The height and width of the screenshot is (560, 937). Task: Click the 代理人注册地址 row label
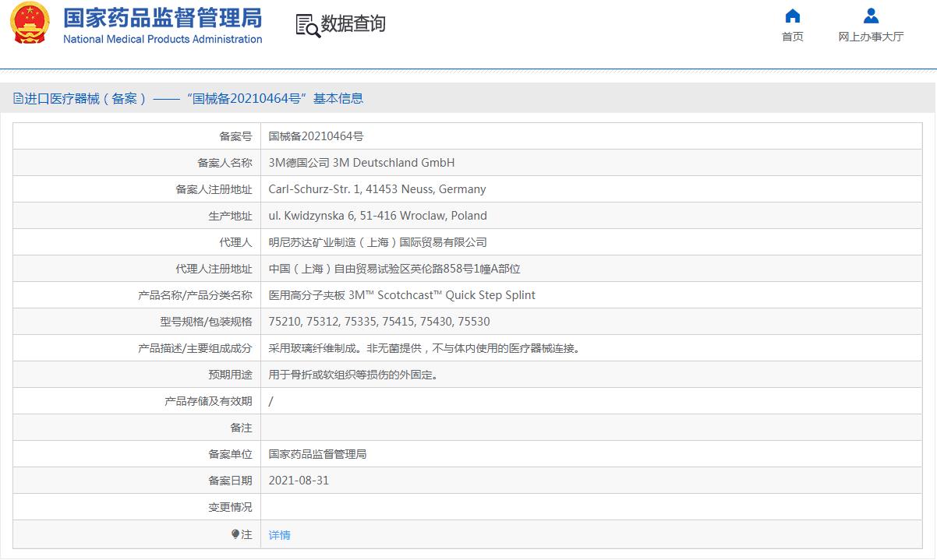pos(214,269)
